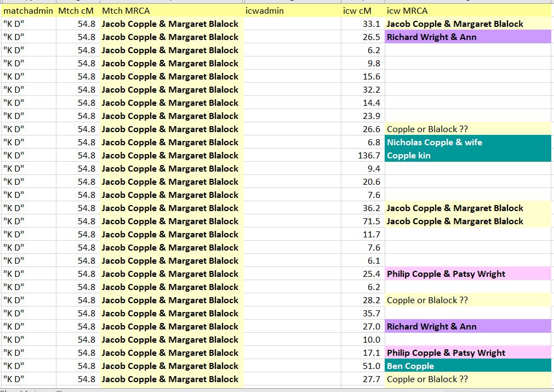Select the matchadmin header cell
The width and height of the screenshot is (554, 392).
pyautogui.click(x=28, y=11)
